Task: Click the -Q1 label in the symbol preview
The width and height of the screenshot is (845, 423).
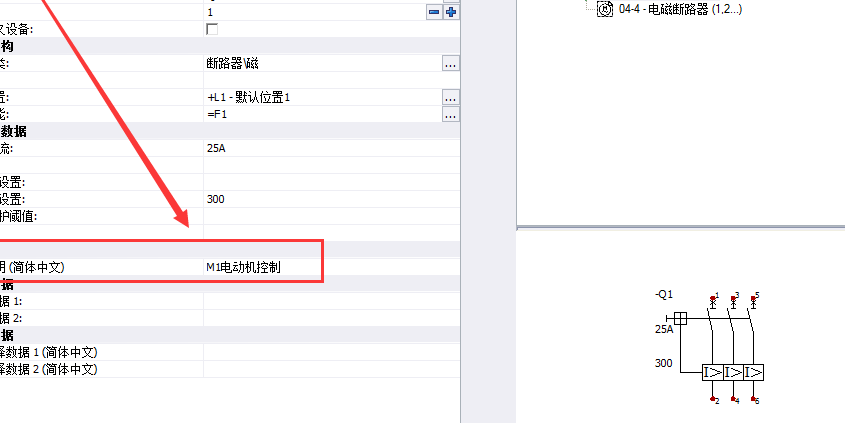Action: coord(664,295)
